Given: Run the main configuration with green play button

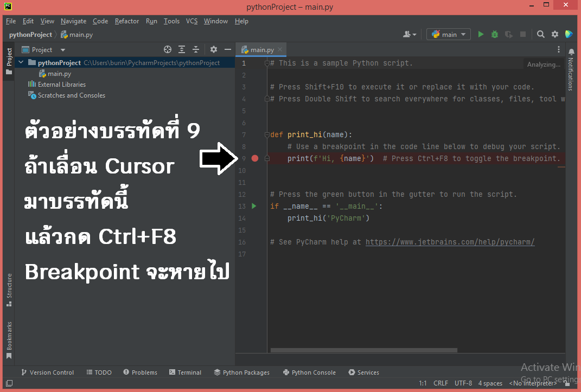Looking at the screenshot, I should pos(481,34).
